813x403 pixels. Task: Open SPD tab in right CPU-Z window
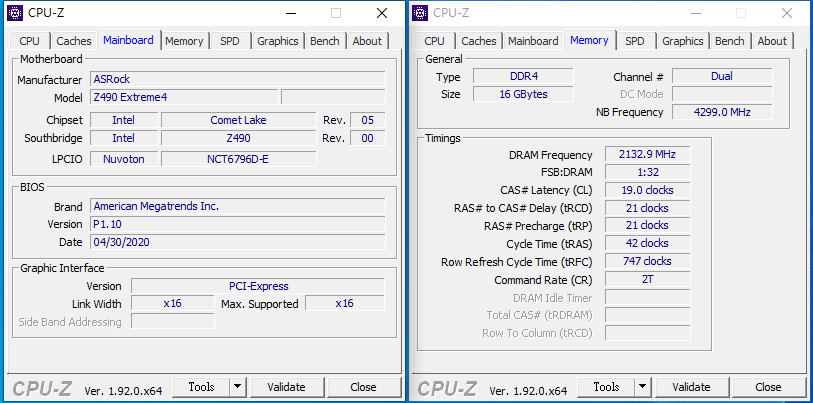click(635, 41)
